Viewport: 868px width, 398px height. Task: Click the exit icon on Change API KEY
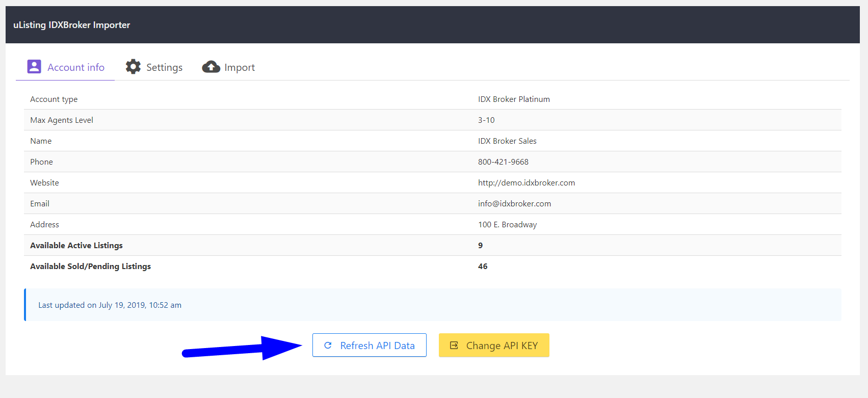(454, 346)
